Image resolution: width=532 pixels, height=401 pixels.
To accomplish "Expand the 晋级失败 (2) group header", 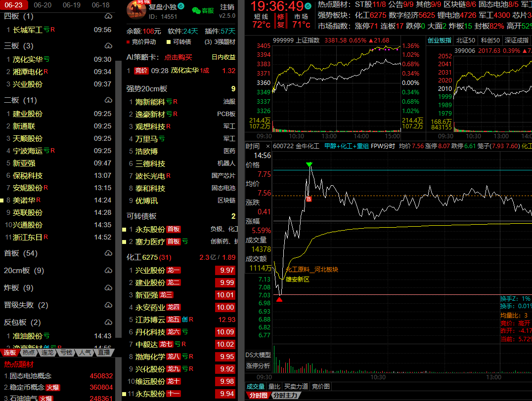I will pos(26,305).
